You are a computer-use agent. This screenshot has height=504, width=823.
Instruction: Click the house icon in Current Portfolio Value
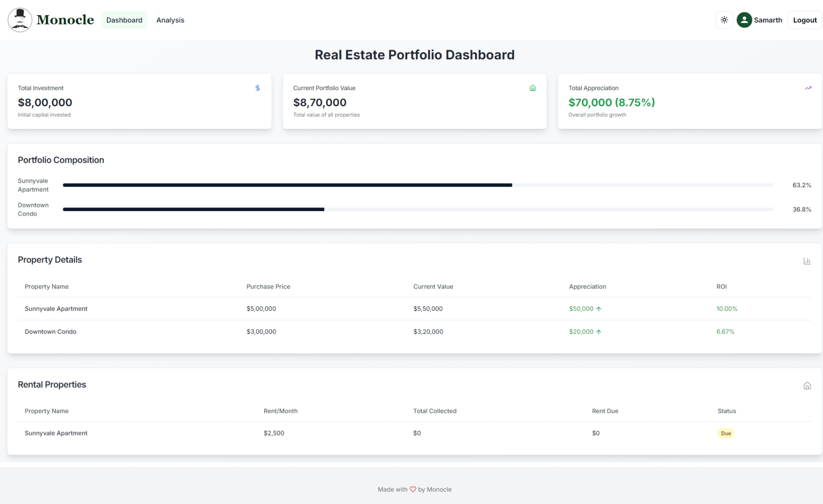(x=533, y=88)
